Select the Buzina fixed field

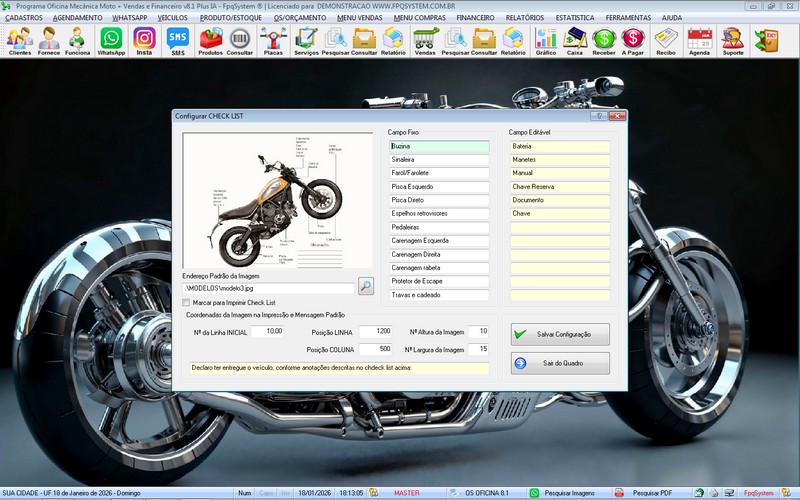[438, 146]
